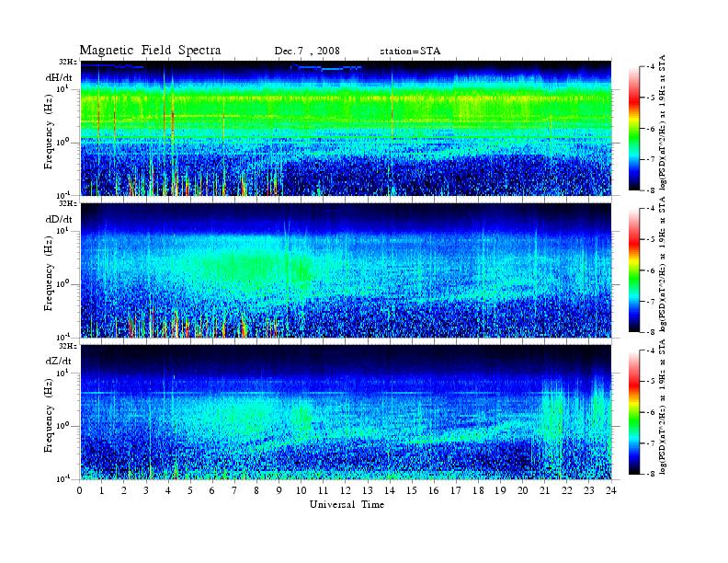Image resolution: width=728 pixels, height=563 pixels.
Task: Click hour 24 on the Universal Time axis
Action: click(611, 490)
